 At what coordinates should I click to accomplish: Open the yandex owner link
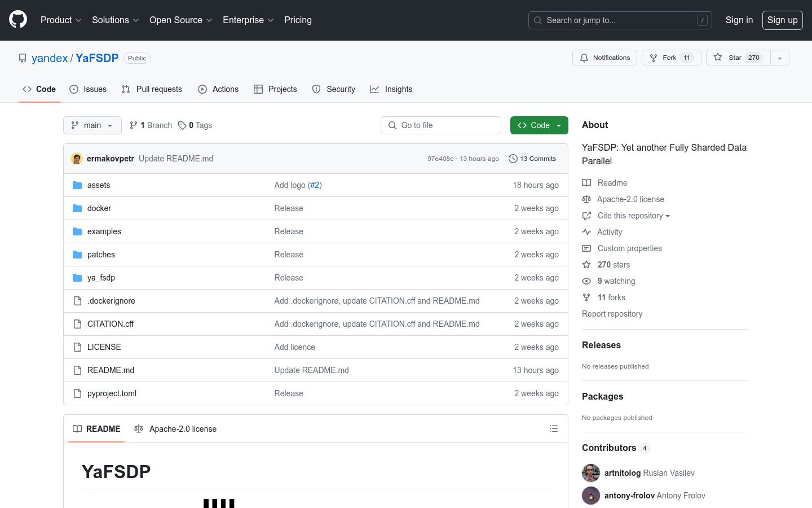50,58
